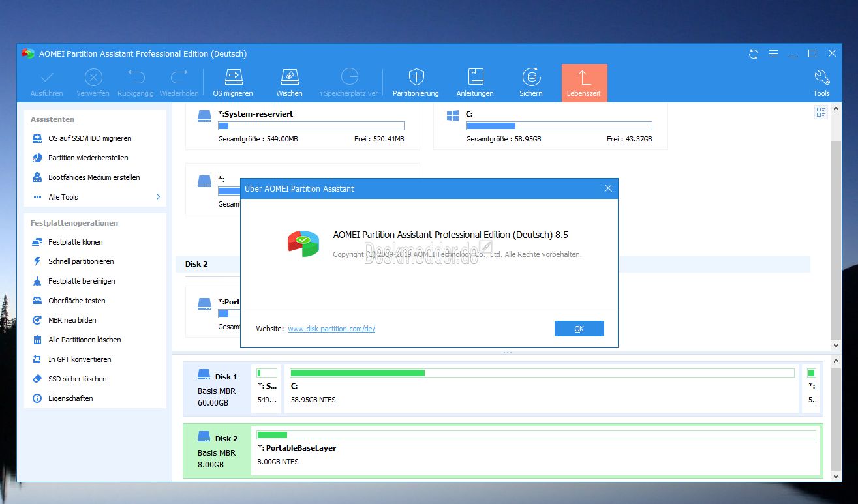Click the Verwerfen toolbar icon
The height and width of the screenshot is (504, 858).
click(x=93, y=77)
